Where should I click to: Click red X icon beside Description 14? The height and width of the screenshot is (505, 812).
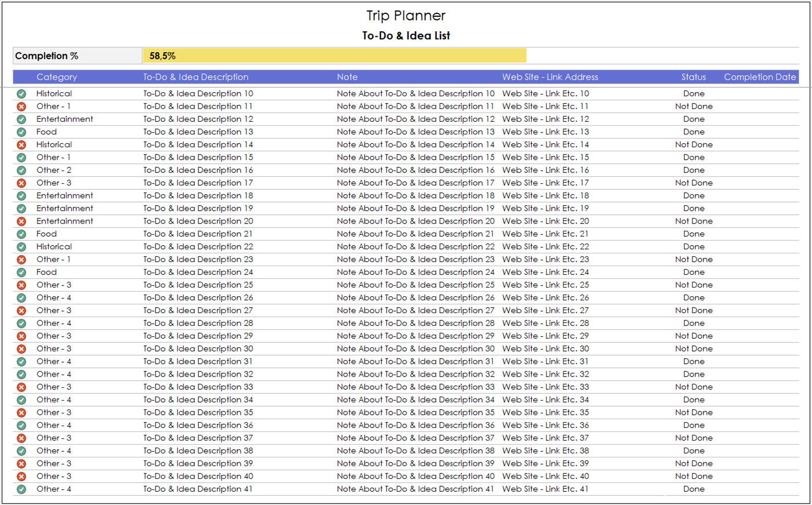(21, 145)
